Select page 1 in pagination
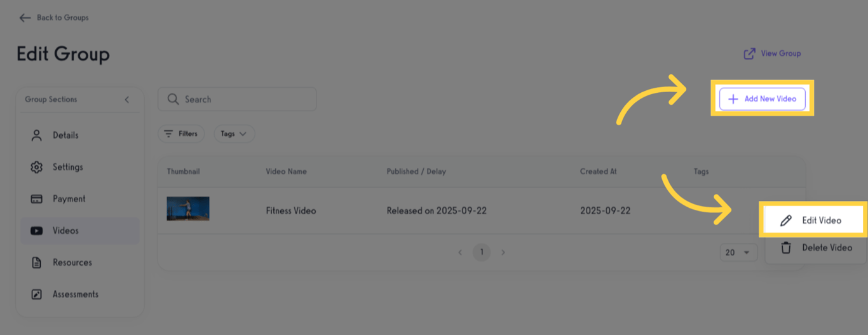Viewport: 868px width, 335px height. pos(482,252)
